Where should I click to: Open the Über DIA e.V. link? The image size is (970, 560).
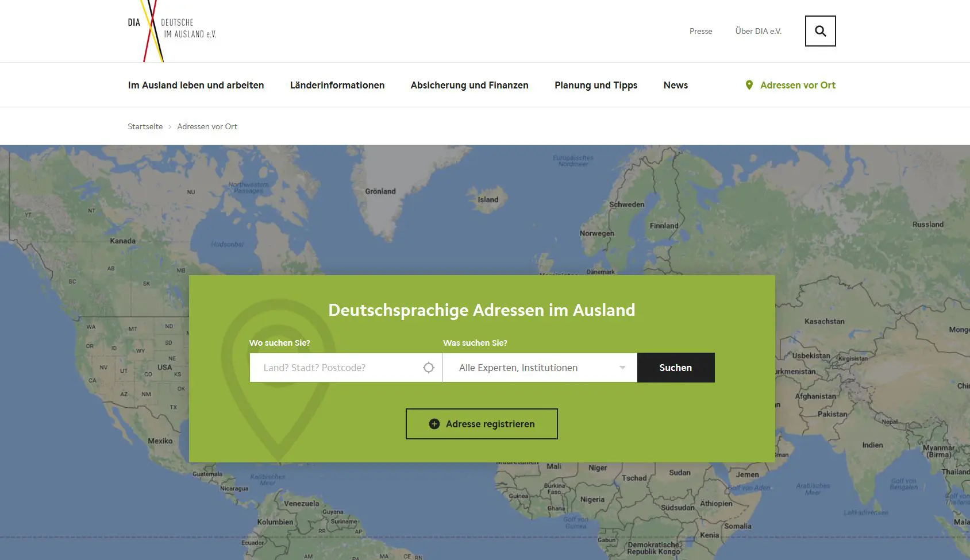click(x=758, y=31)
